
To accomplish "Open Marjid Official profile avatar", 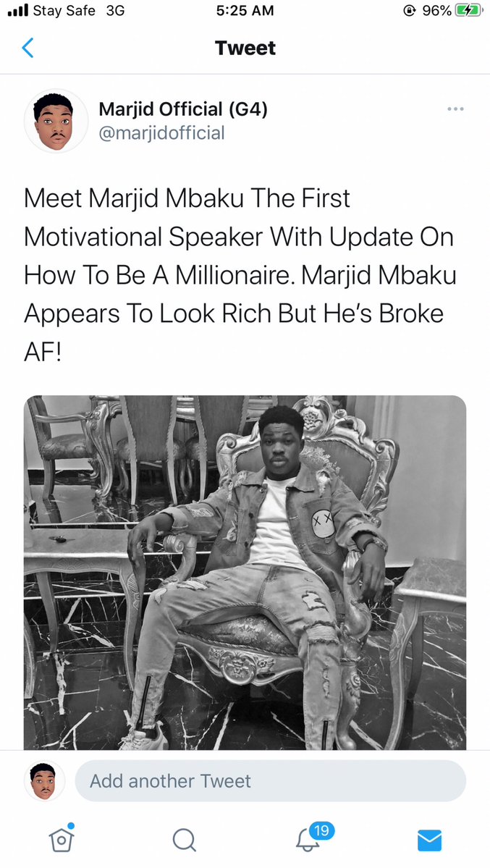I will [55, 120].
